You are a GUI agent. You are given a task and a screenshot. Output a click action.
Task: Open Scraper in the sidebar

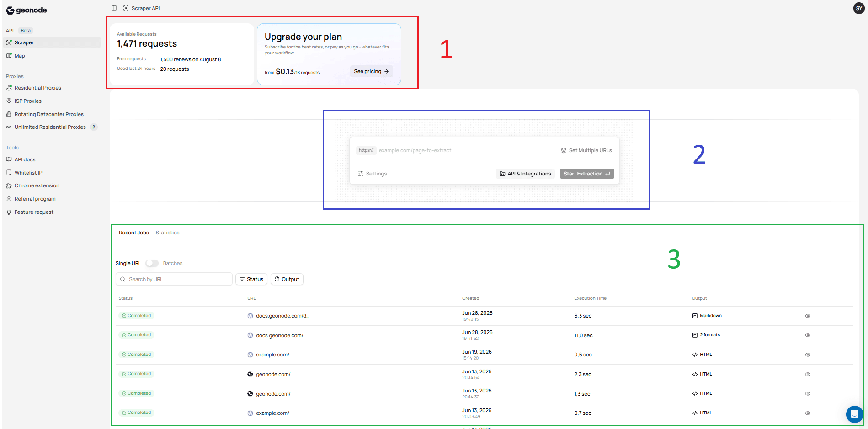tap(52, 42)
